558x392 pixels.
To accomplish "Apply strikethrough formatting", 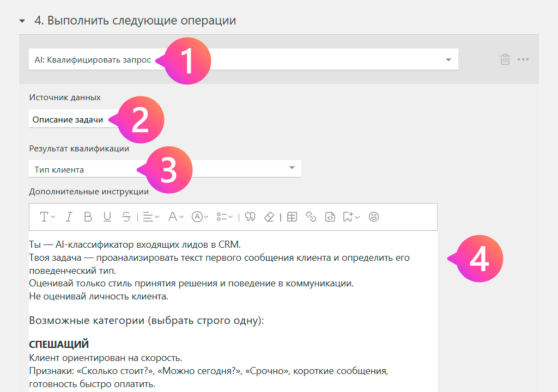I will click(126, 217).
